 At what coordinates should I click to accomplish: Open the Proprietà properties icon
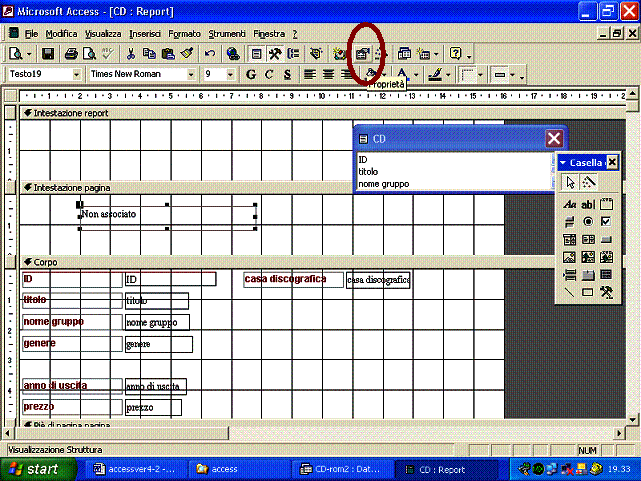pos(362,54)
